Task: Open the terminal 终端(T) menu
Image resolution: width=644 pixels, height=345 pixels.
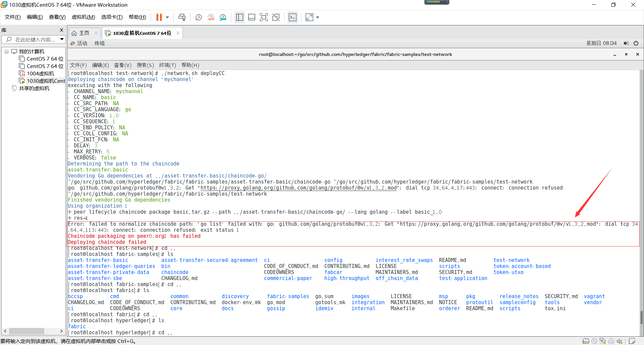Action: click(168, 65)
